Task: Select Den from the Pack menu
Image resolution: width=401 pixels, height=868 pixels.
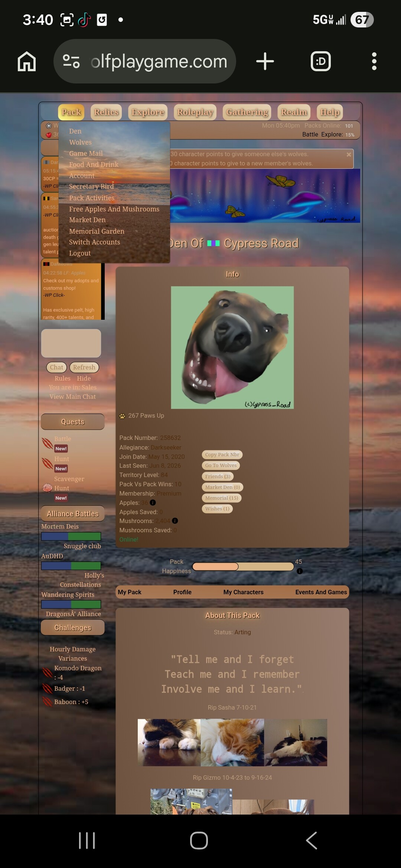Action: click(75, 131)
